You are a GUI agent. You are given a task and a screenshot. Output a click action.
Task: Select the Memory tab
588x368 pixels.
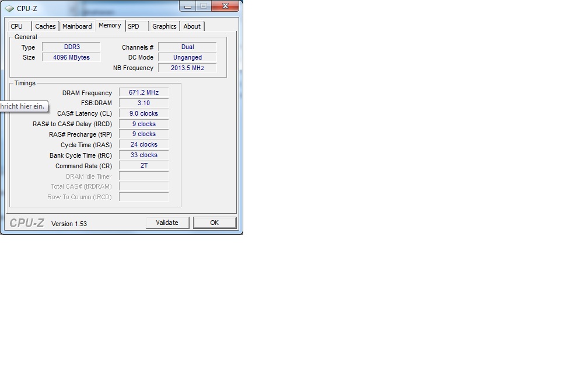click(110, 25)
